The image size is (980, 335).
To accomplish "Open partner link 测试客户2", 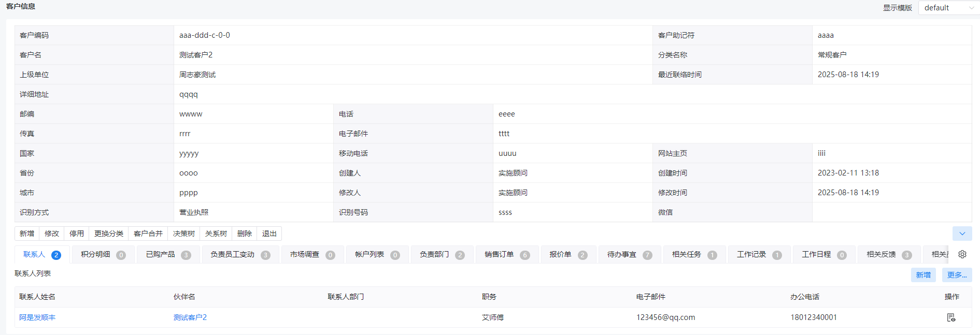I will [x=190, y=317].
